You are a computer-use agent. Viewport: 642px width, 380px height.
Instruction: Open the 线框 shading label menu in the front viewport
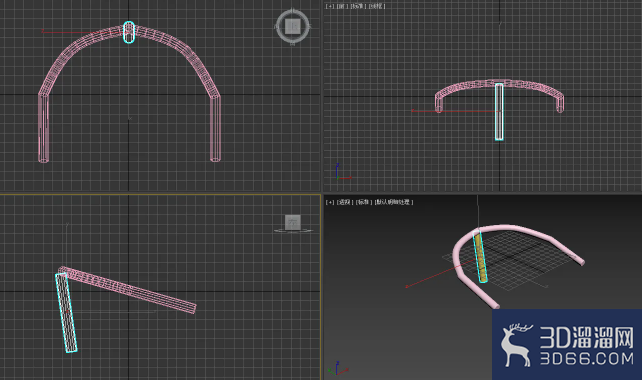pos(377,6)
